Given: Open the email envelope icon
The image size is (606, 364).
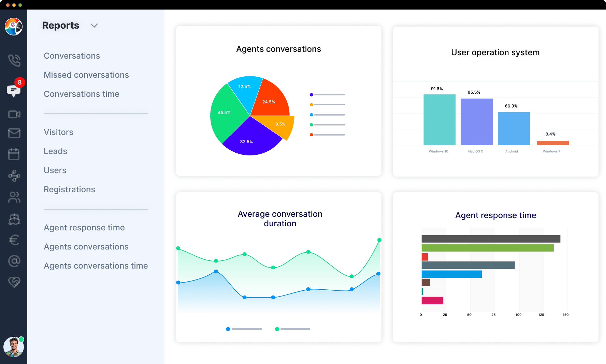Looking at the screenshot, I should coord(14,133).
